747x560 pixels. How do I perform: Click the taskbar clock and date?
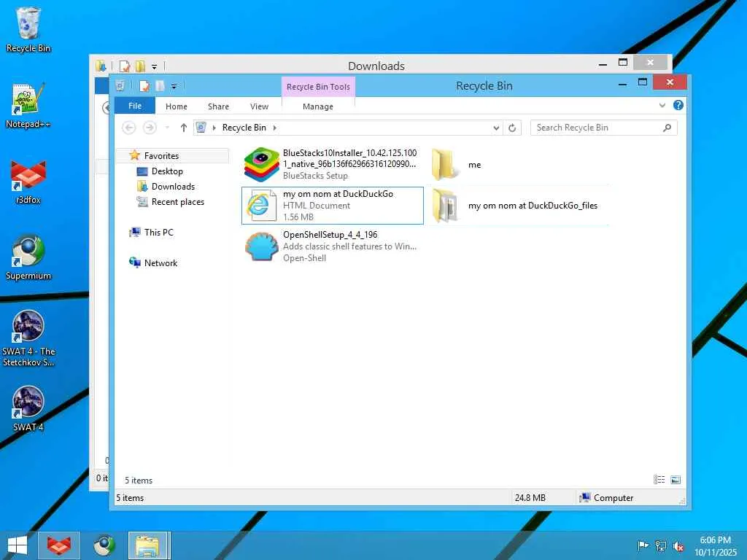tap(715, 545)
